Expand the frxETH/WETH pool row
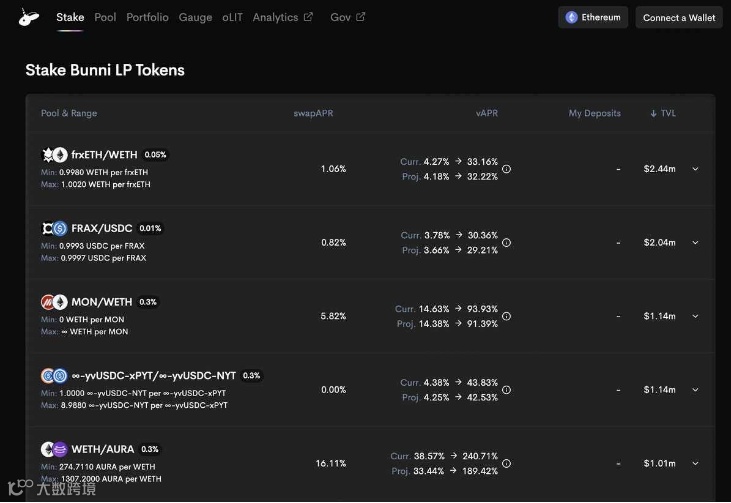This screenshot has height=503, width=731. point(695,169)
